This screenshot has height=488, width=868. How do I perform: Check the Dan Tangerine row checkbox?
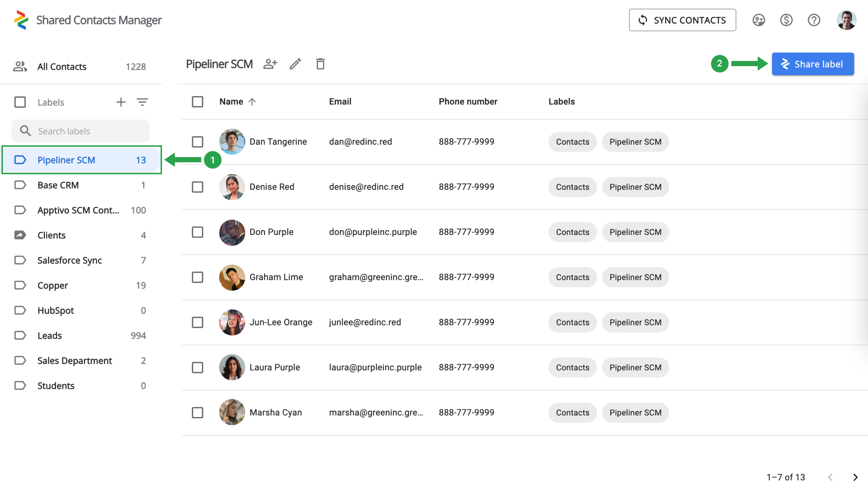(197, 142)
